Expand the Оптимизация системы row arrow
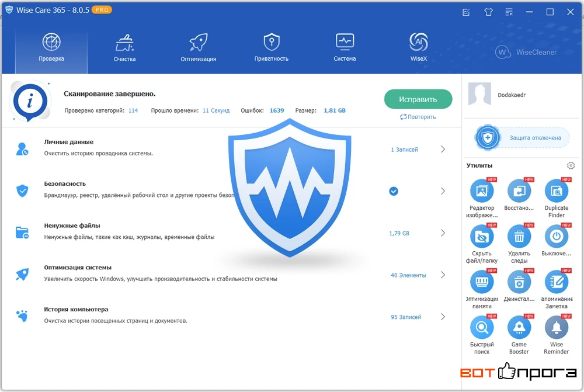Image resolution: width=584 pixels, height=392 pixels. click(x=443, y=275)
